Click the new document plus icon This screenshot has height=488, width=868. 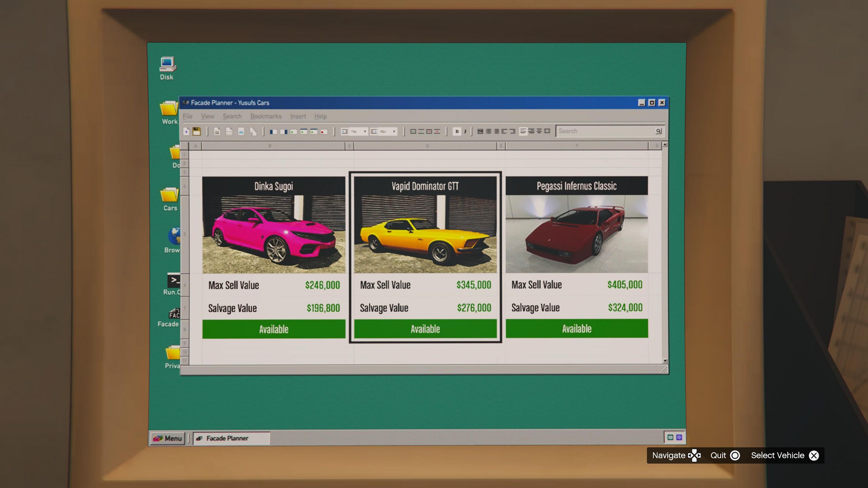186,131
